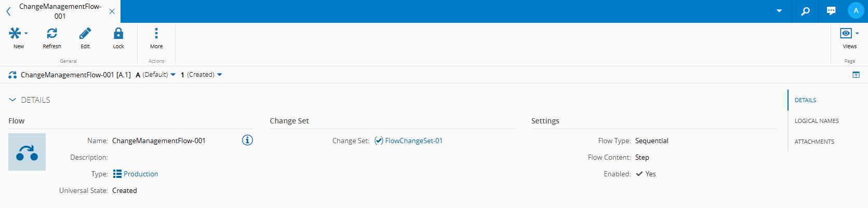
Task: Lock the flow with padlock icon
Action: (x=118, y=34)
